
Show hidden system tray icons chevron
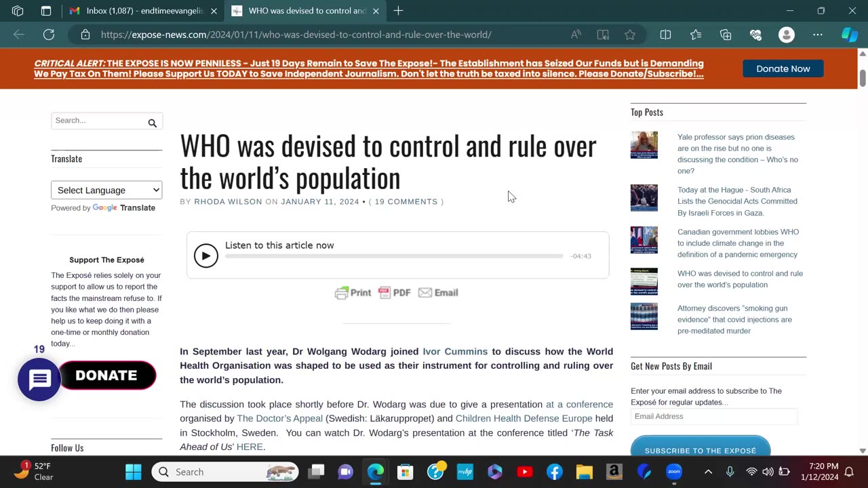pyautogui.click(x=708, y=472)
